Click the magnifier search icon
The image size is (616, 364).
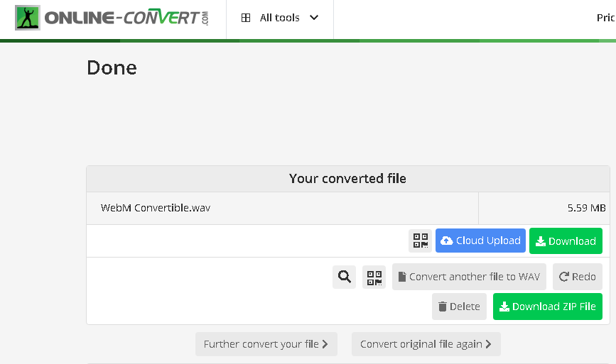point(345,277)
